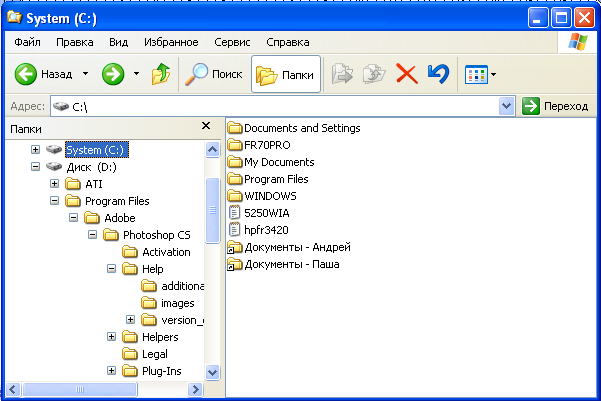Open the Избранное menu
The image size is (601, 401).
point(171,42)
